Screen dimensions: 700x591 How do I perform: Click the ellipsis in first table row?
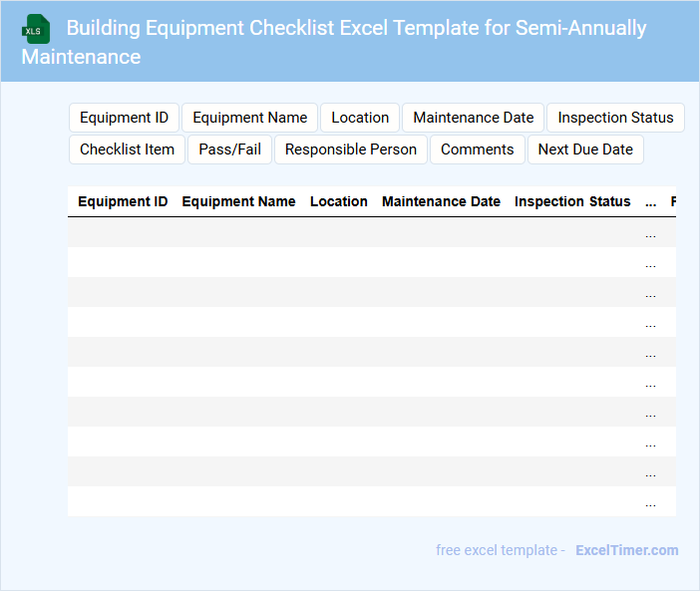(x=650, y=233)
